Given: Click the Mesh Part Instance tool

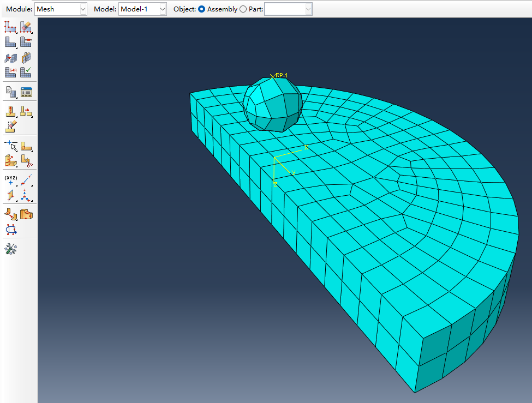Looking at the screenshot, I should tap(10, 41).
